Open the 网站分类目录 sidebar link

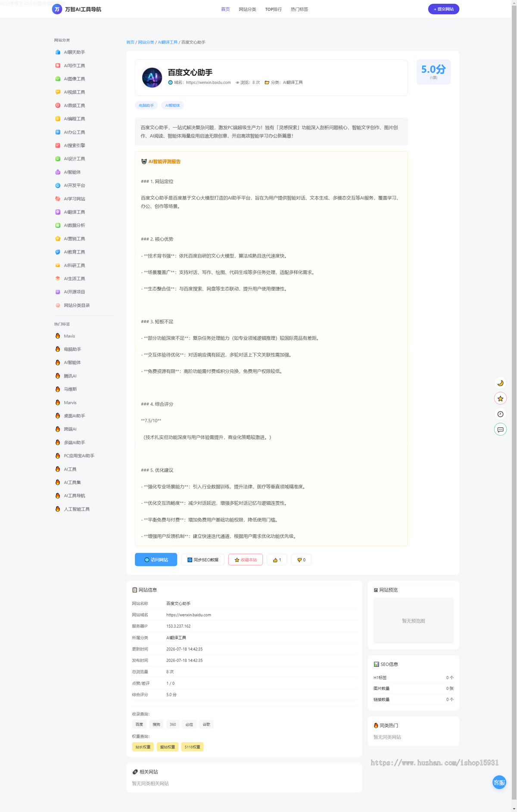pos(77,305)
